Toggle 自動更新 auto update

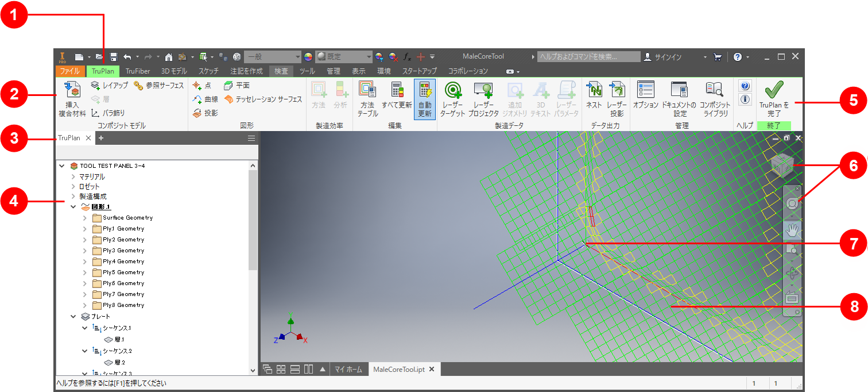coord(425,98)
